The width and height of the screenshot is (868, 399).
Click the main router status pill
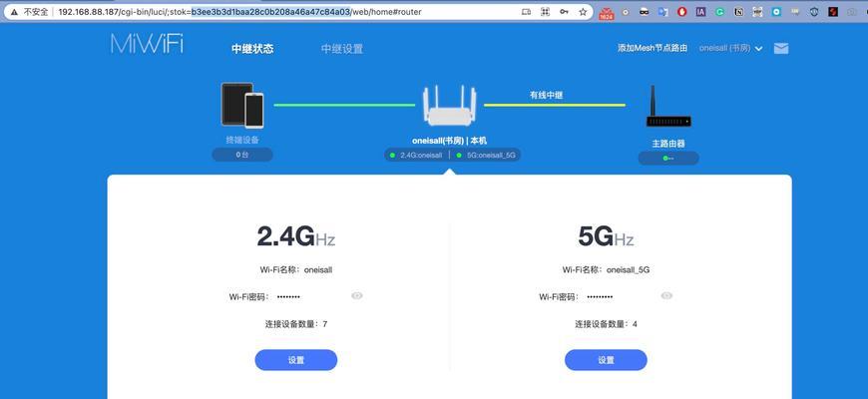pos(668,159)
